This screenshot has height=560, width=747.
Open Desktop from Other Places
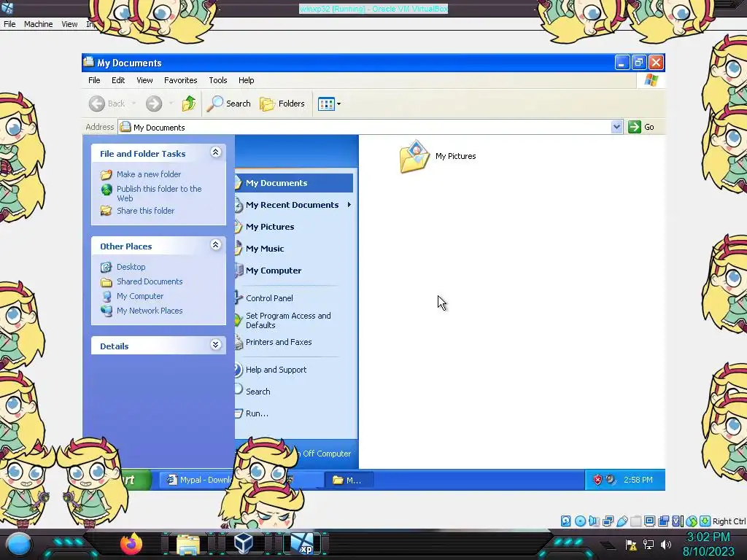point(131,267)
